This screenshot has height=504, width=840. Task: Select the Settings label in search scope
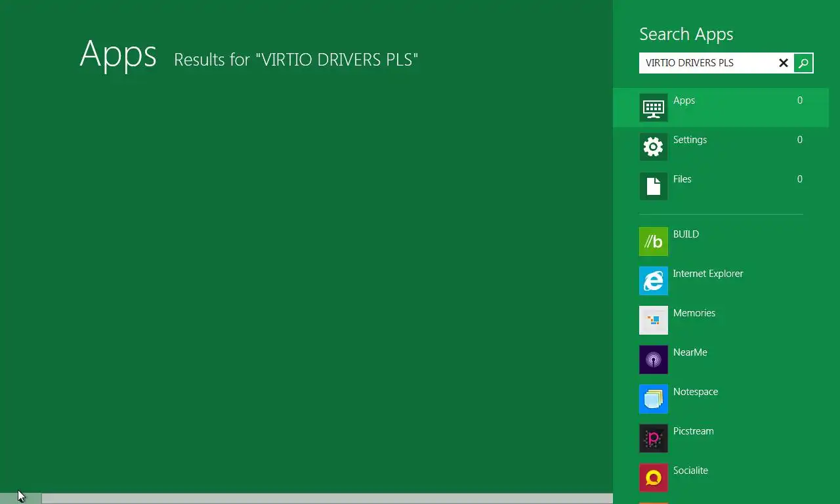690,140
